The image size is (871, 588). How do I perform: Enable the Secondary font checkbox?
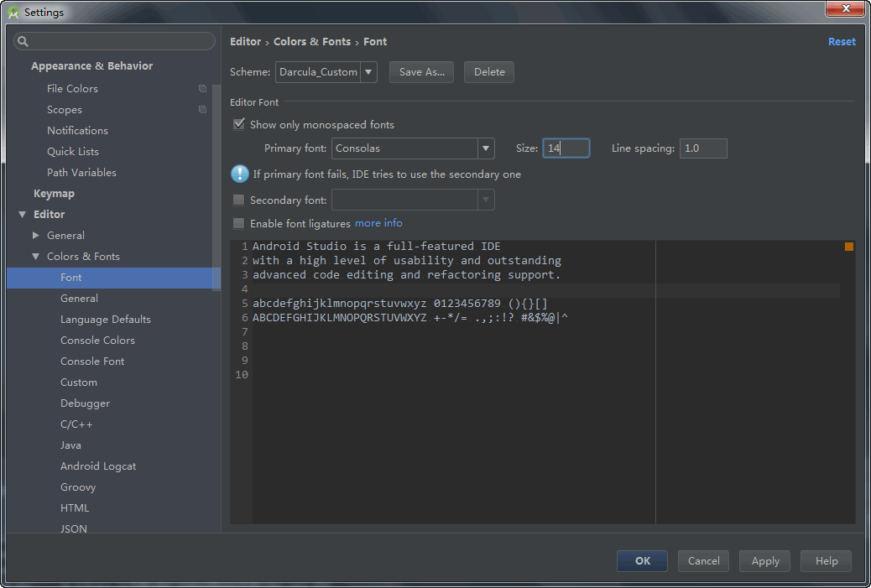[x=239, y=200]
